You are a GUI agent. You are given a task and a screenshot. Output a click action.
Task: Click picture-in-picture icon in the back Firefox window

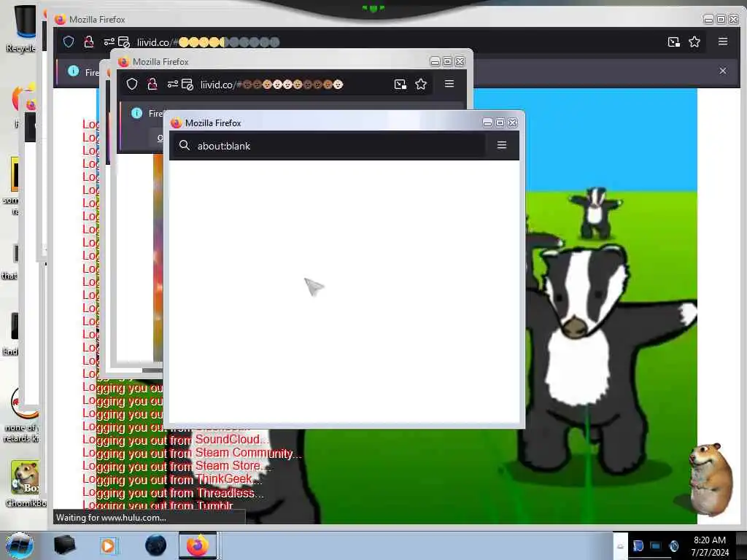click(x=673, y=42)
